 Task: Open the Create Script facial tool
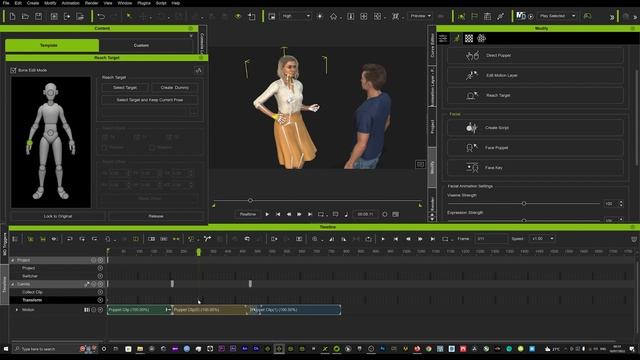535,128
